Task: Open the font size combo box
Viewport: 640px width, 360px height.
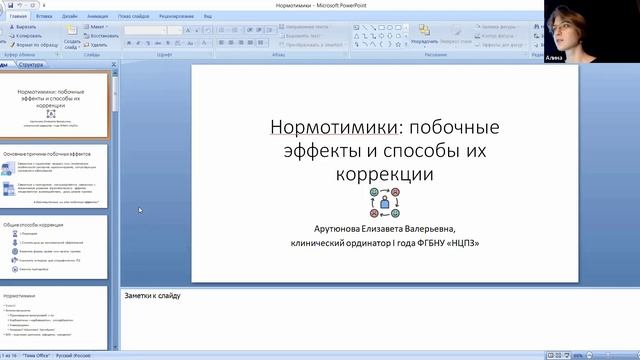Action: pyautogui.click(x=175, y=30)
